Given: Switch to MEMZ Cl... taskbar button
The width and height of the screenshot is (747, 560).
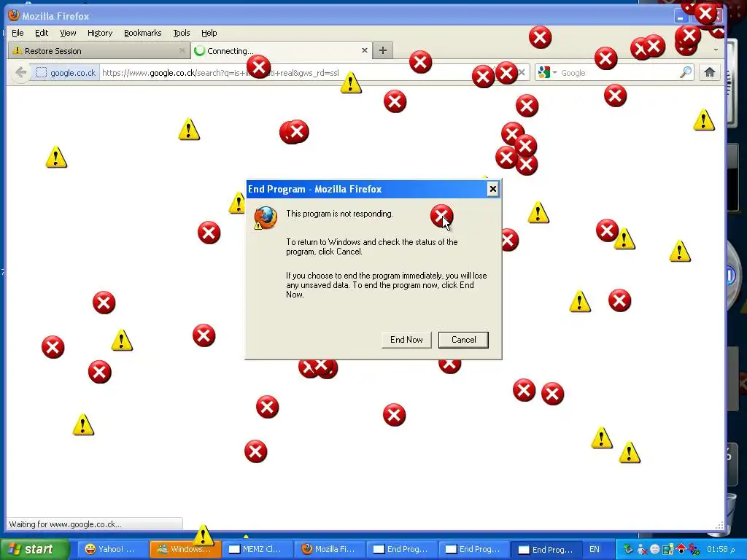Looking at the screenshot, I should pos(258,549).
